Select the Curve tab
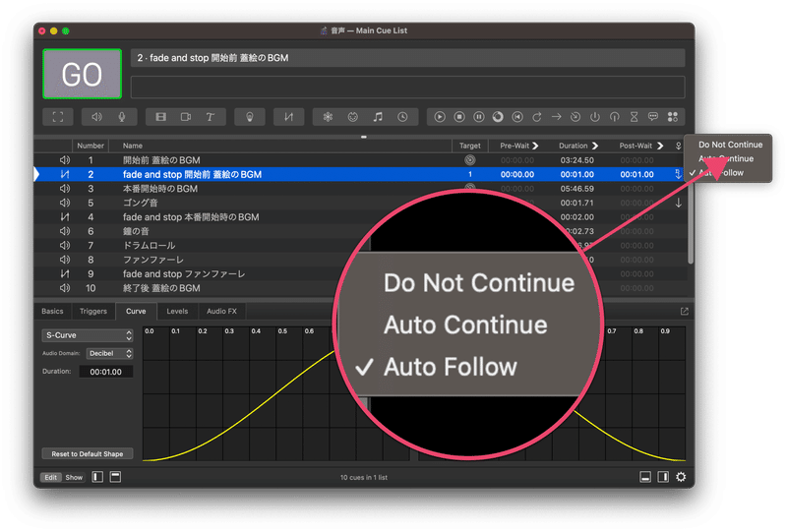Image resolution: width=787 pixels, height=532 pixels. [x=136, y=311]
